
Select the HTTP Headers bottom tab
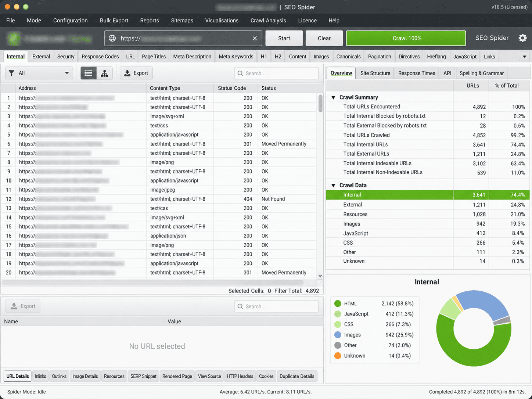[240, 376]
